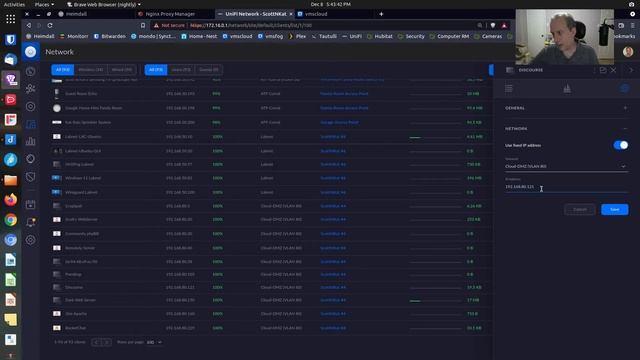640x360 pixels.
Task: Open Brave Web Browser app menu
Action: pyautogui.click(x=104, y=4)
